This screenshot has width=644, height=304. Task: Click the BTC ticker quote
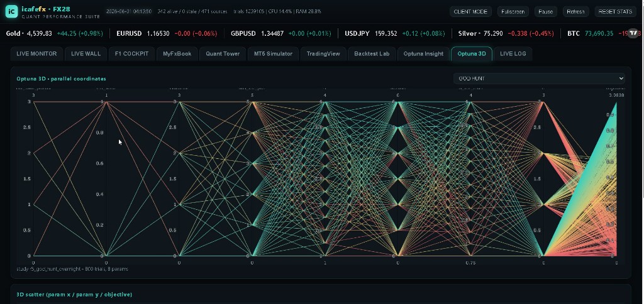[598, 34]
